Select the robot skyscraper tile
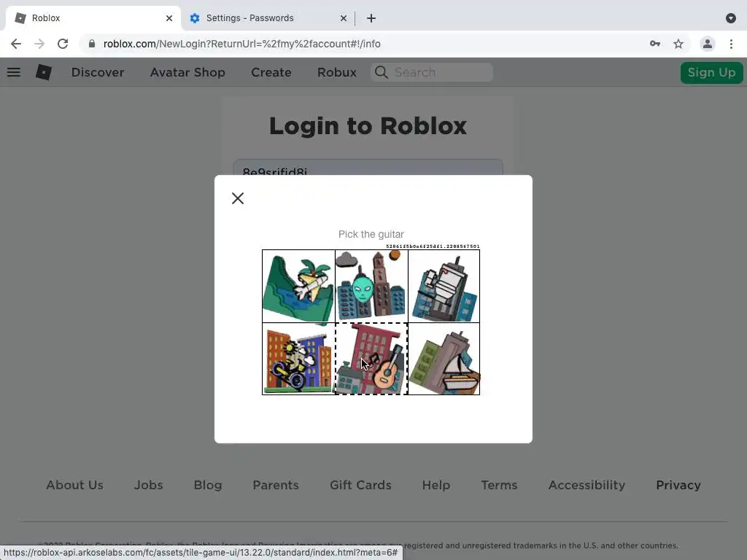 [x=444, y=286]
